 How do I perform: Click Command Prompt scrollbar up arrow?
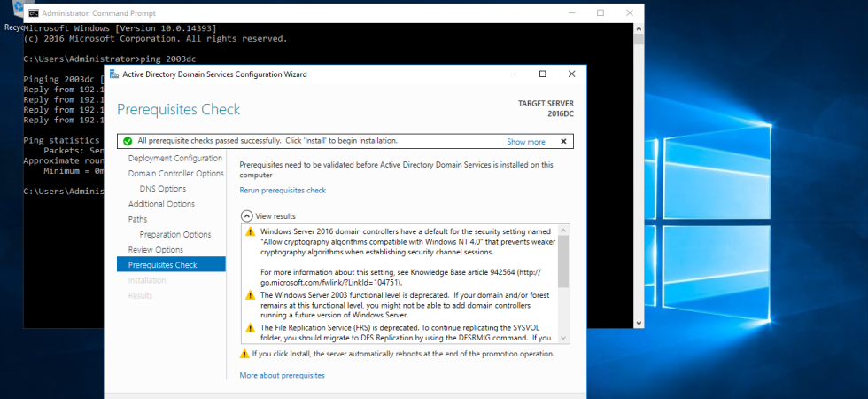pyautogui.click(x=639, y=28)
